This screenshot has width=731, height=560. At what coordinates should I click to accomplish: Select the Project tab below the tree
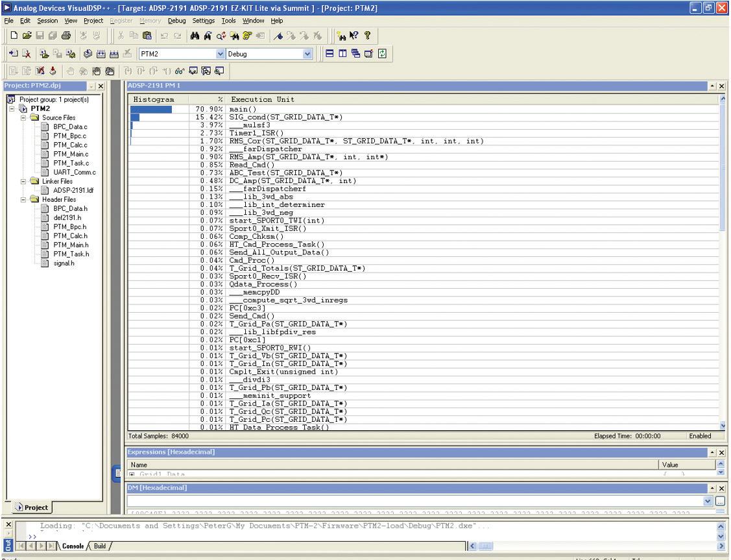[32, 507]
